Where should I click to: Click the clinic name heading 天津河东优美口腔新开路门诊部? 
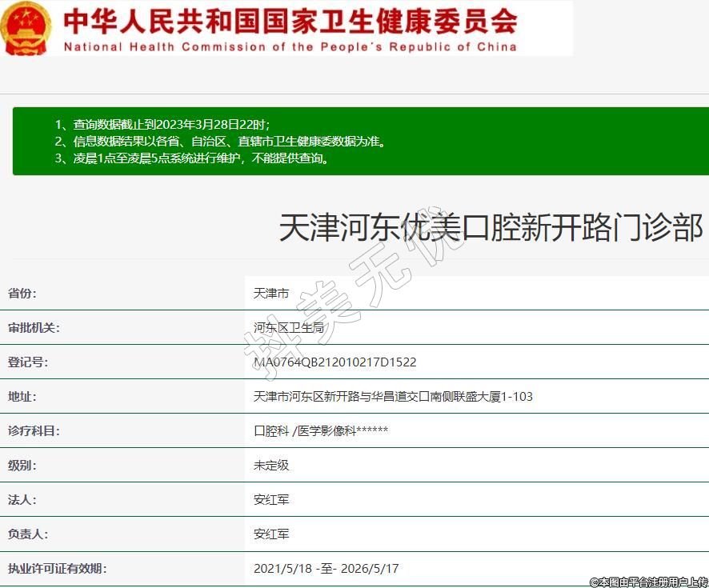[491, 228]
